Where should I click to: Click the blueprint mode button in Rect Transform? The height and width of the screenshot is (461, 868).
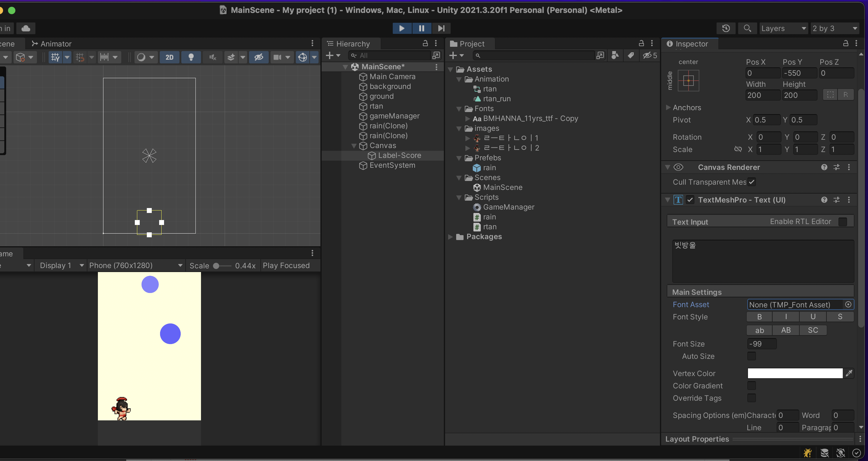pos(830,95)
